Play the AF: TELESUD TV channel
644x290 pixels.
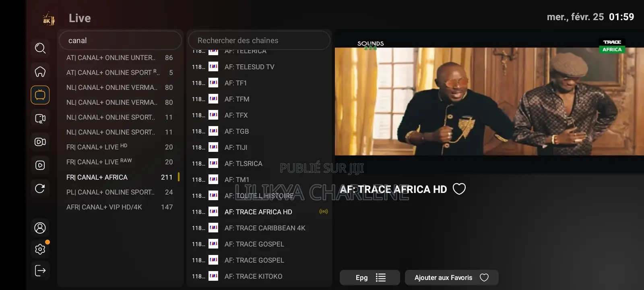(x=249, y=67)
